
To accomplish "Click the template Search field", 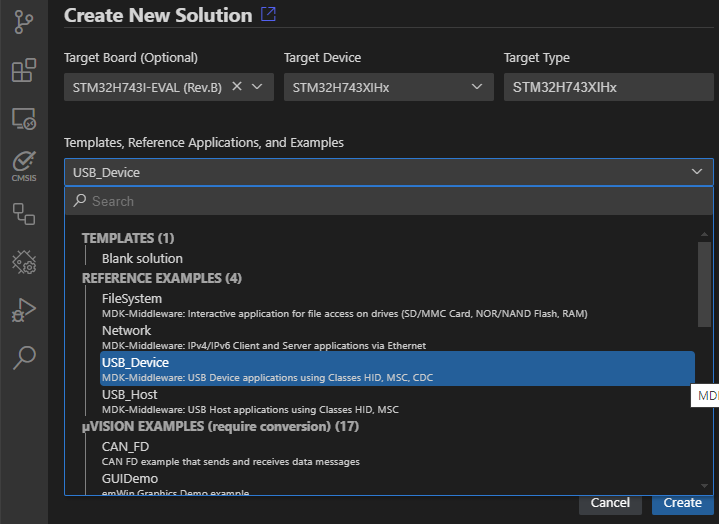I will coord(390,201).
